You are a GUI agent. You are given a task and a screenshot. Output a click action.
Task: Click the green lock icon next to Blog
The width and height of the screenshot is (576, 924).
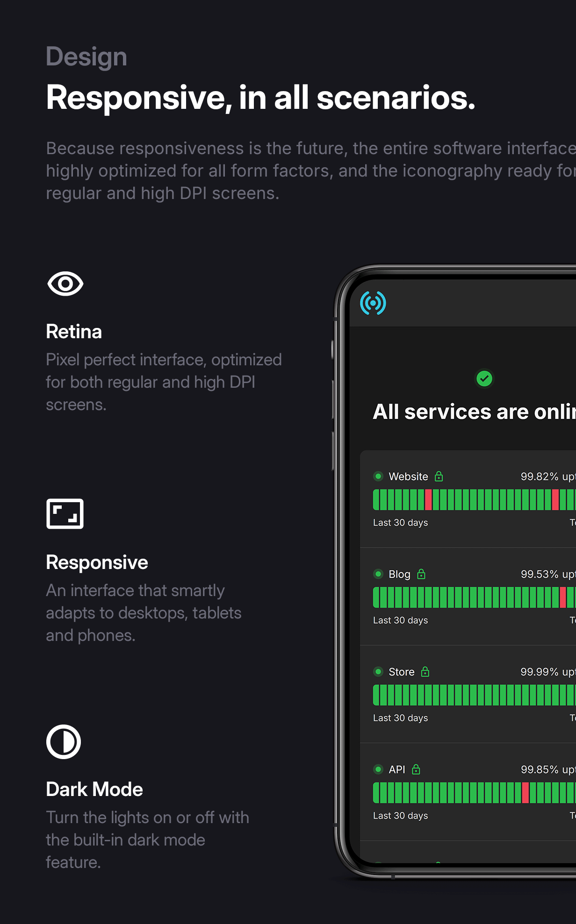pyautogui.click(x=421, y=574)
